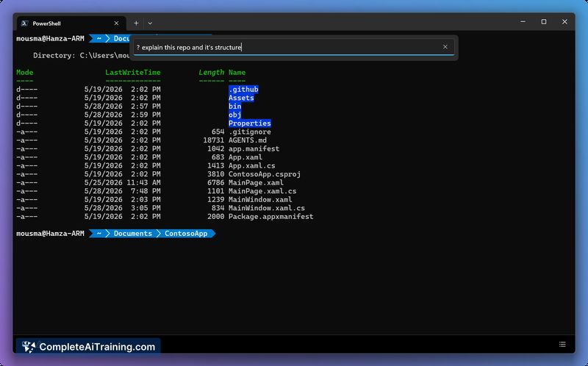Click the Mode column header
The height and width of the screenshot is (366, 588).
25,72
